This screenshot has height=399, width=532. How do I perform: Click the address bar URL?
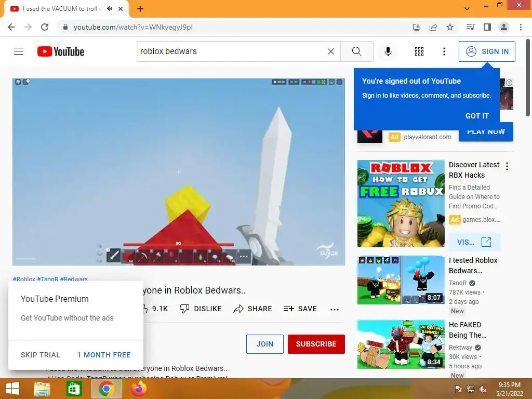(x=133, y=27)
